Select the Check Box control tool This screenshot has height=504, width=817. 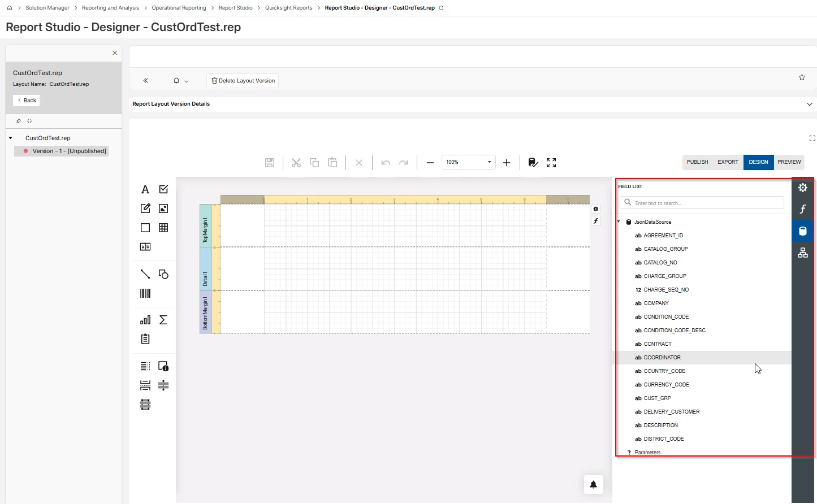click(163, 189)
